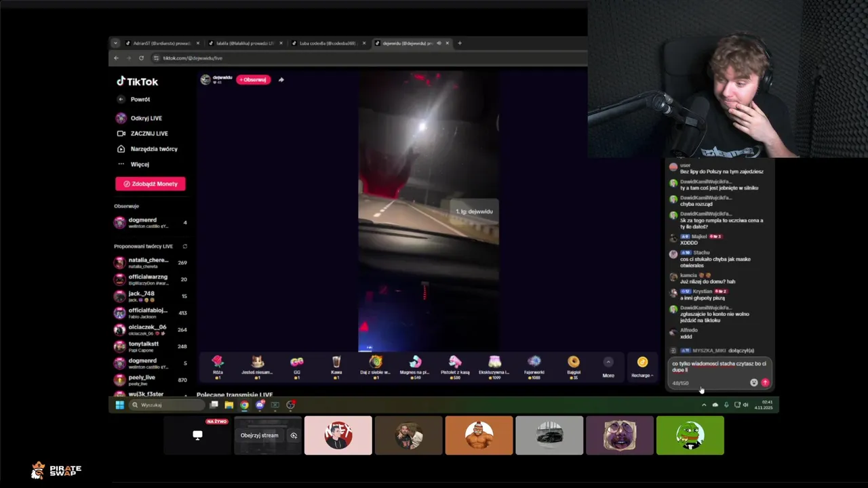Click the TikTok logo

pyautogui.click(x=137, y=81)
